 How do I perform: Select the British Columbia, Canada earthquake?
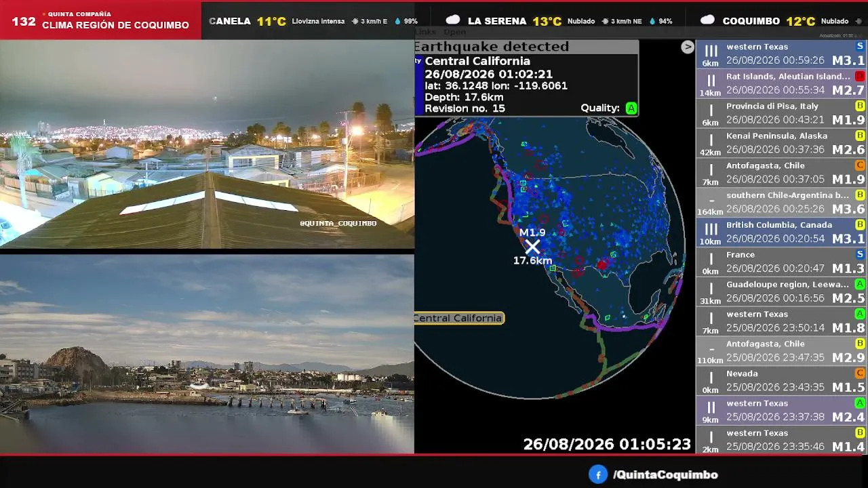[x=781, y=232]
